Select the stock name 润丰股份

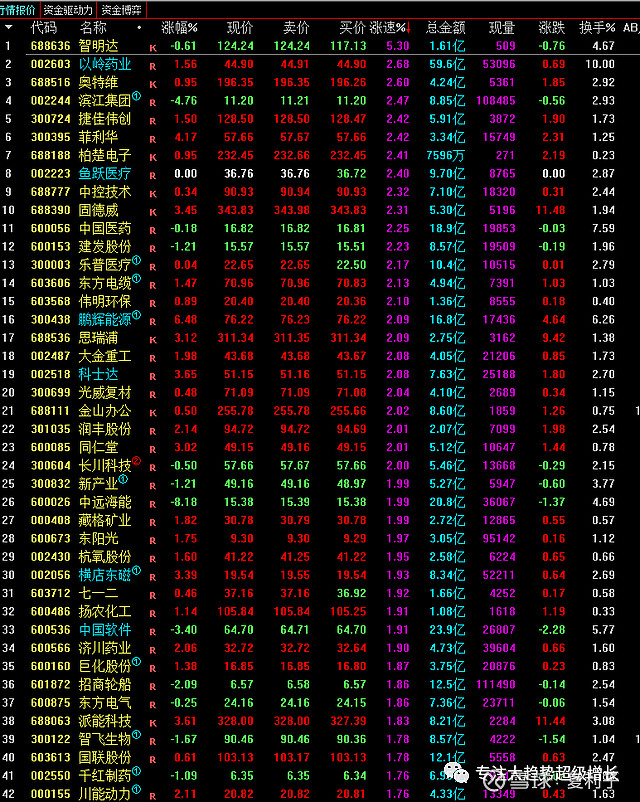click(105, 429)
